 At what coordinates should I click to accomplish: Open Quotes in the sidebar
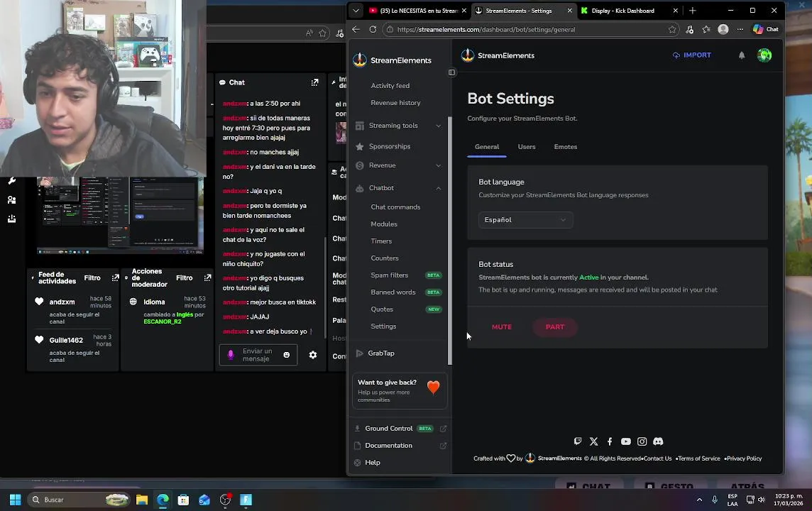click(382, 309)
